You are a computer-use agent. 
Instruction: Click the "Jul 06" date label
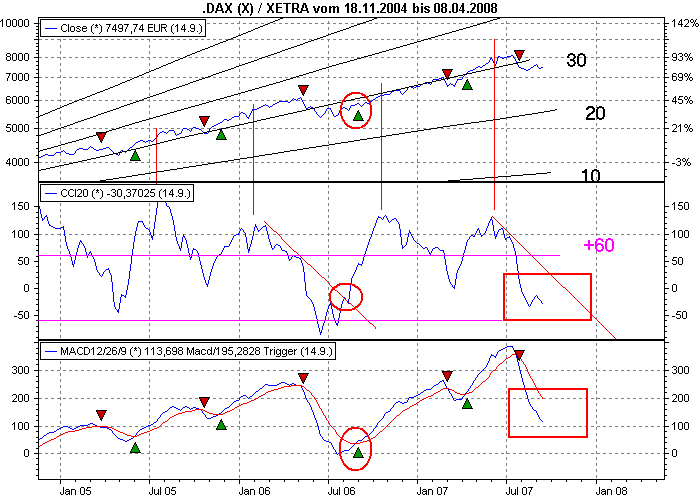click(x=342, y=491)
